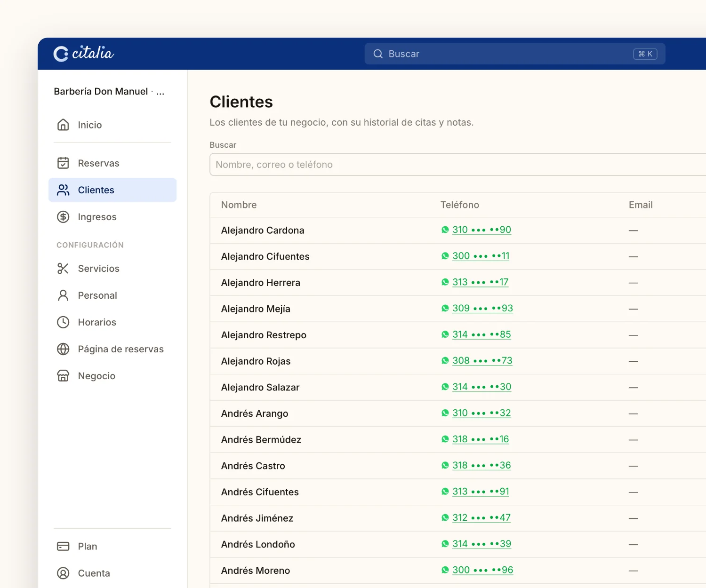Click the Personal user icon
706x588 pixels.
tap(63, 295)
